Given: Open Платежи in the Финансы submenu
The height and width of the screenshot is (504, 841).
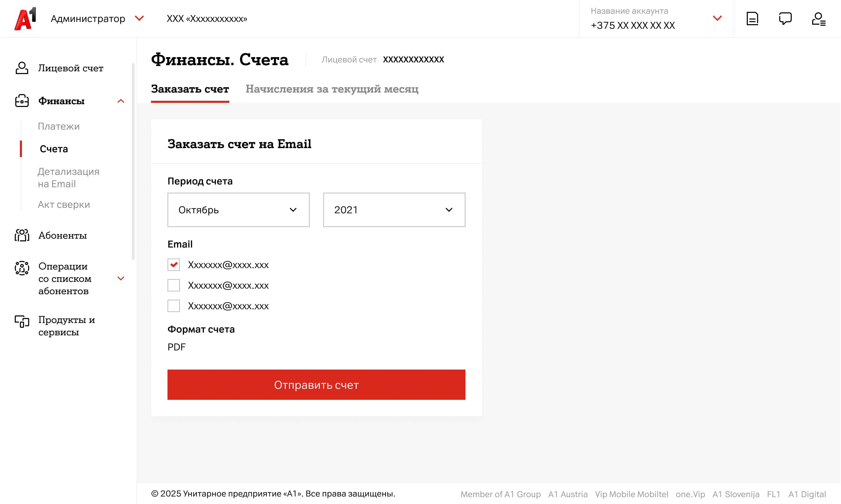Looking at the screenshot, I should (x=59, y=126).
